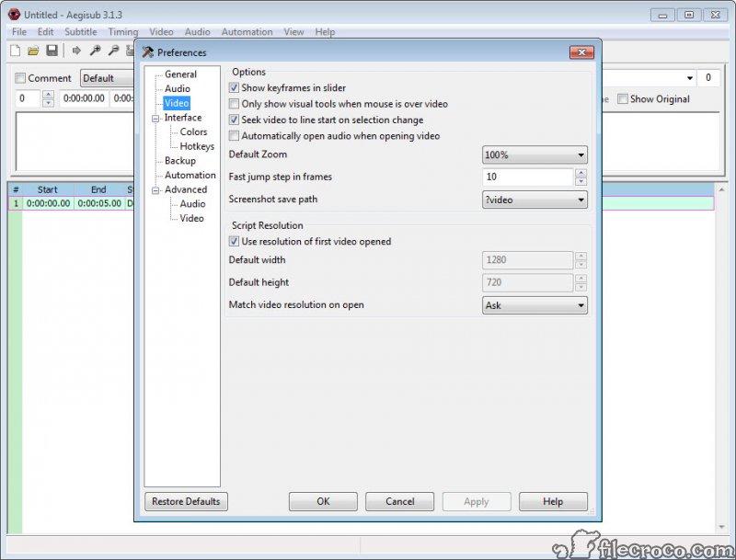Select General in preferences tree
Image resolution: width=736 pixels, height=560 pixels.
click(180, 74)
